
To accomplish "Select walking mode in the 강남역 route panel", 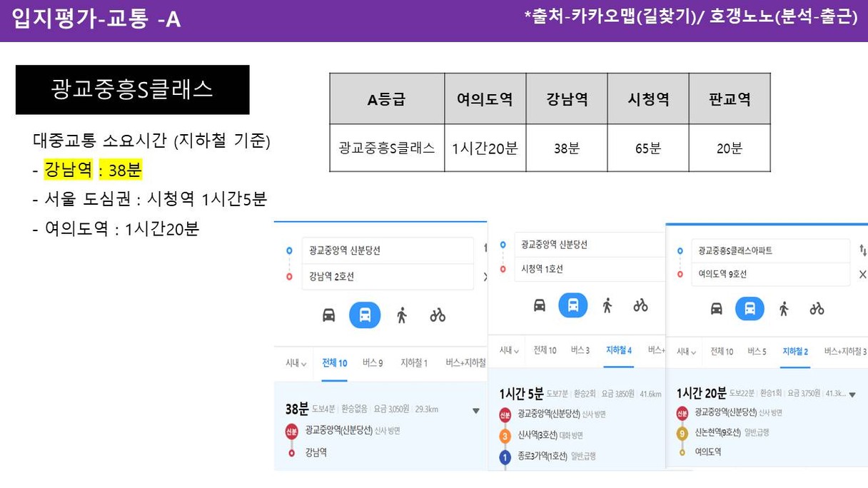I will (x=402, y=315).
